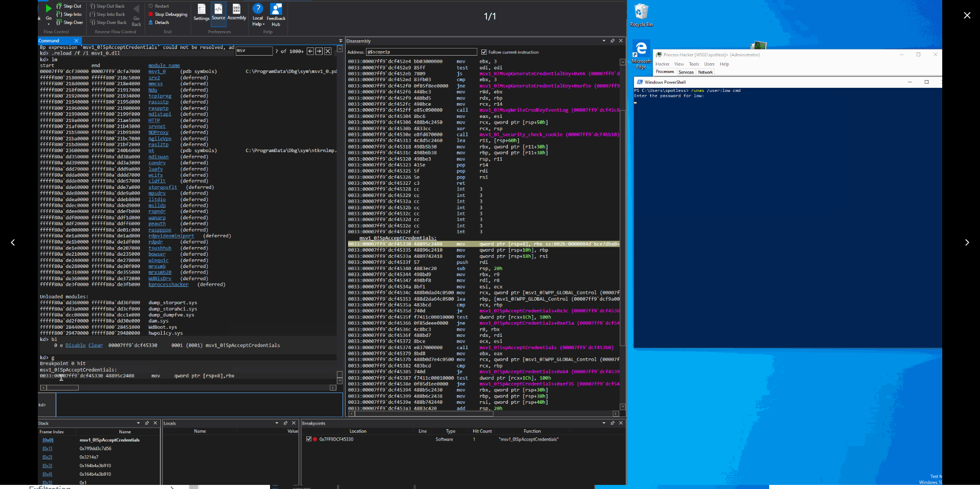Image resolution: width=980 pixels, height=489 pixels.
Task: Click the green Go debugging button
Action: point(48,9)
